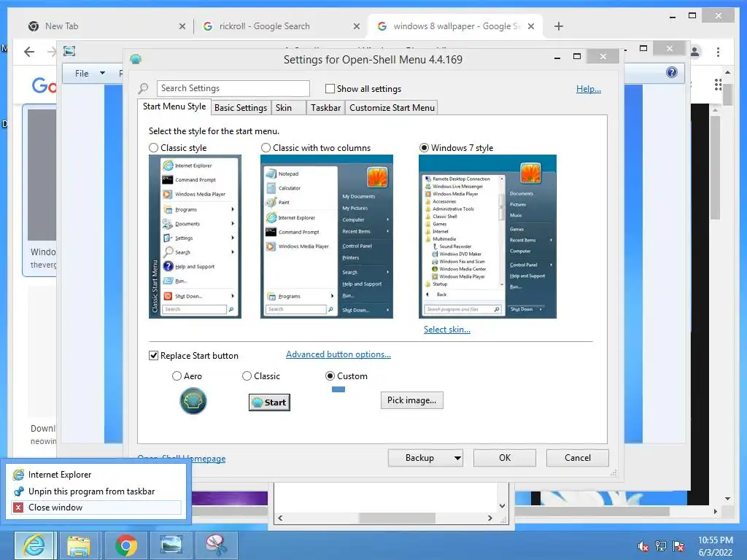Close the rickroll Google Search tab
747x560 pixels.
tap(356, 27)
